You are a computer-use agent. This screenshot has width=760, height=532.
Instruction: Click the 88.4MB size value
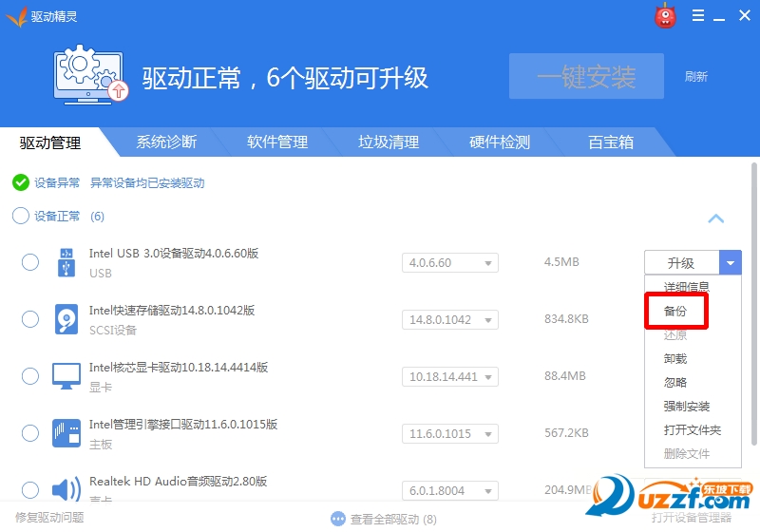tap(564, 375)
